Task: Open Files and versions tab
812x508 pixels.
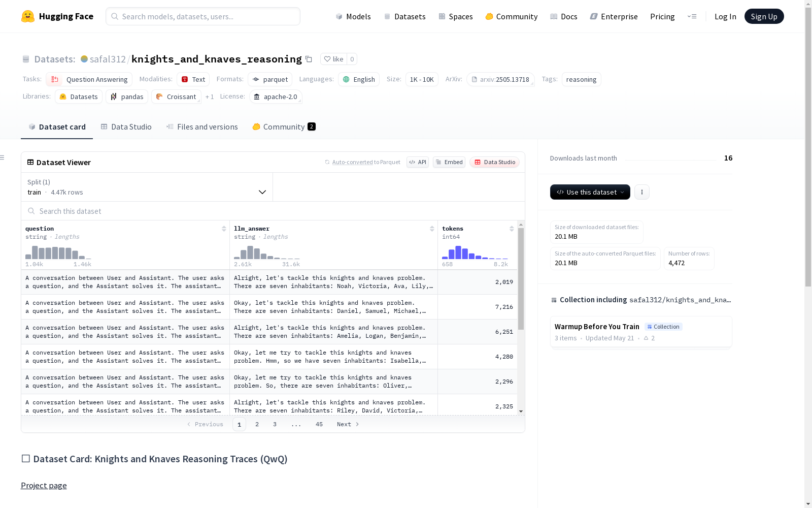Action: [x=202, y=126]
